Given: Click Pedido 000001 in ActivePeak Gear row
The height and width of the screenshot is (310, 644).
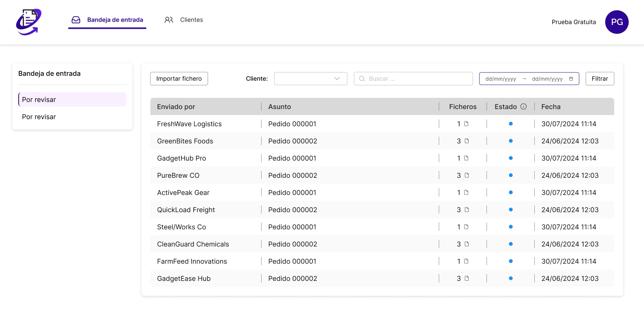Looking at the screenshot, I should [292, 192].
